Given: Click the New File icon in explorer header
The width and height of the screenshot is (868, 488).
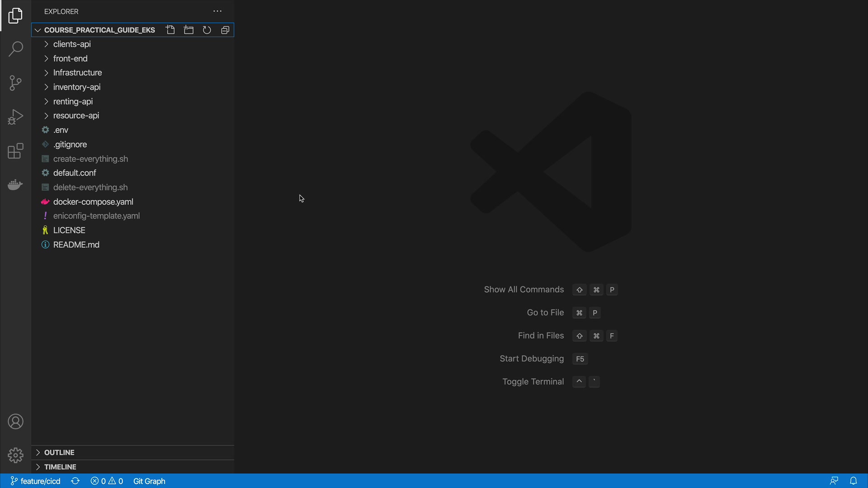Looking at the screenshot, I should pyautogui.click(x=170, y=30).
